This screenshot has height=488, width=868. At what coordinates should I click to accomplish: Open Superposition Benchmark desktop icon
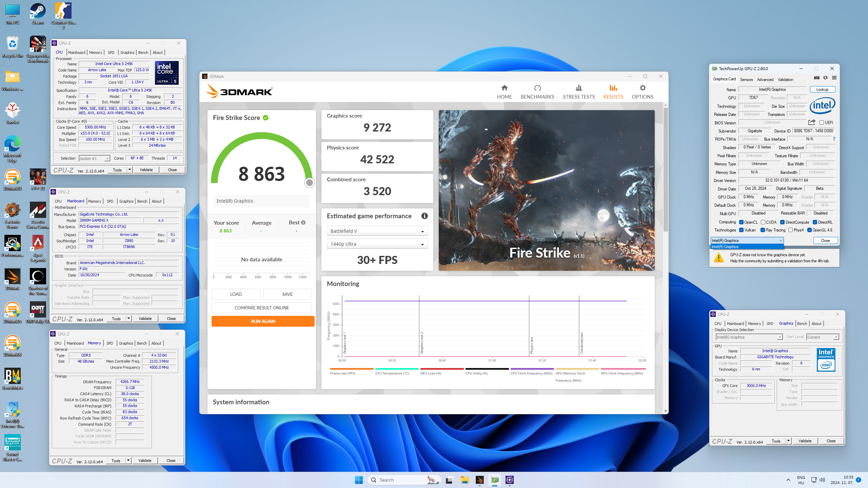click(38, 49)
